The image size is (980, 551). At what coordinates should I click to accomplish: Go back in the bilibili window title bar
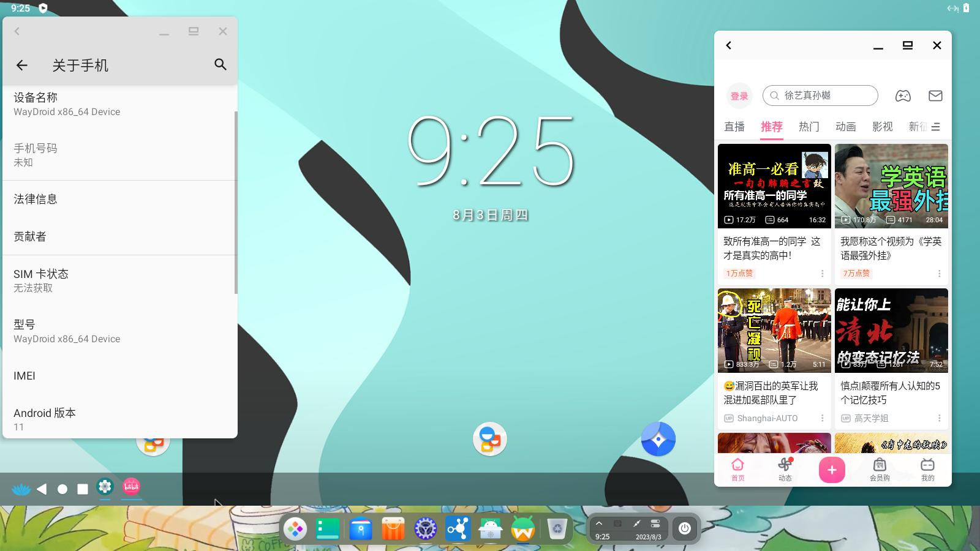(x=729, y=45)
